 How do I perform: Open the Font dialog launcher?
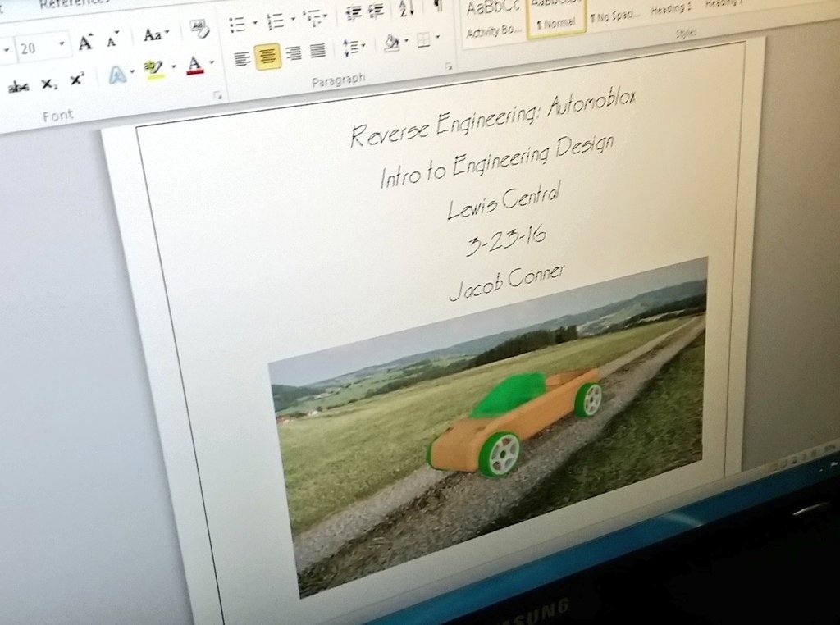(217, 95)
